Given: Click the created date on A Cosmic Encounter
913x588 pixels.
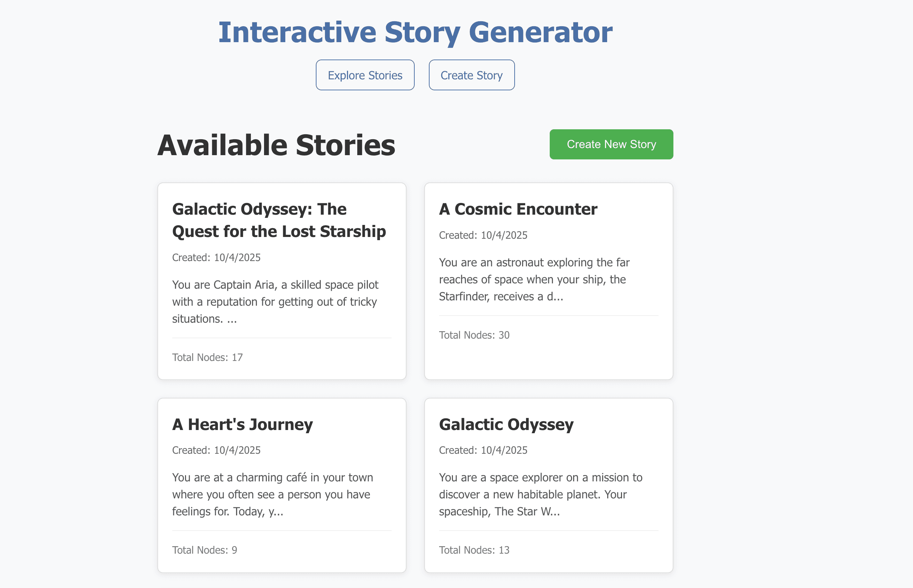Looking at the screenshot, I should 483,235.
